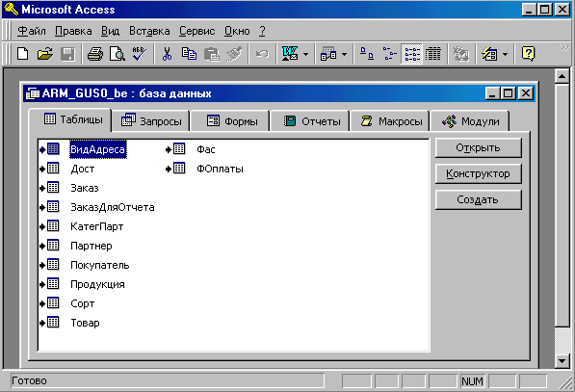Select the ВидАдреса table

[97, 149]
